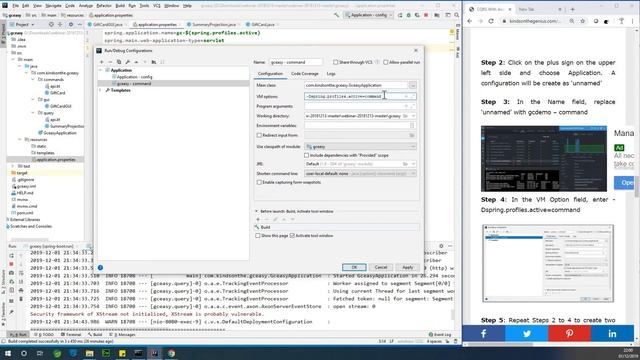Switch to Logs tab
This screenshot has width=640, height=360.
pyautogui.click(x=331, y=74)
